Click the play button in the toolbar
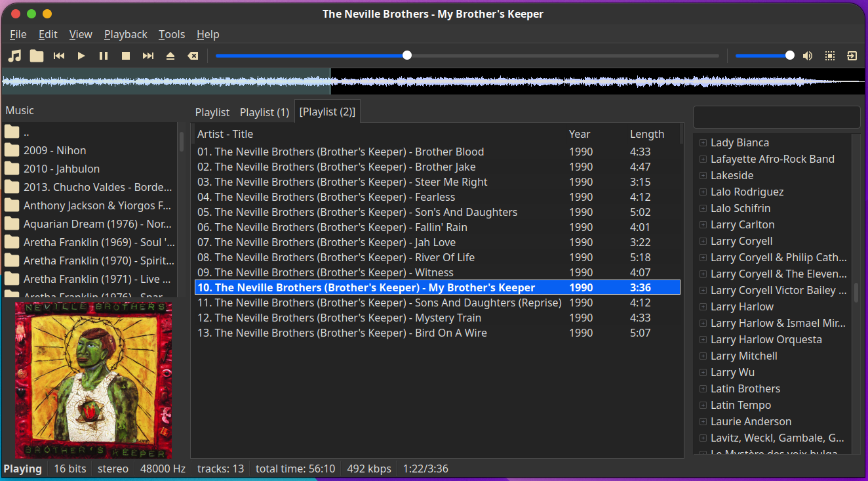The width and height of the screenshot is (868, 481). (81, 56)
